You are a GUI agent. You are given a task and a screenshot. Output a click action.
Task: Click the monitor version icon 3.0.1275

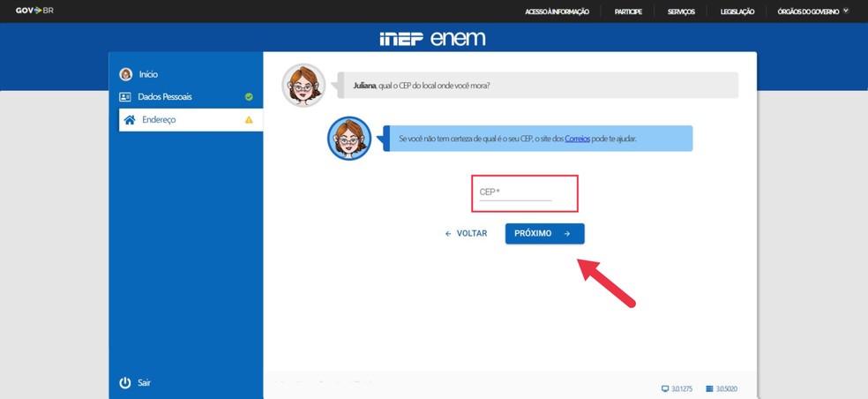665,389
